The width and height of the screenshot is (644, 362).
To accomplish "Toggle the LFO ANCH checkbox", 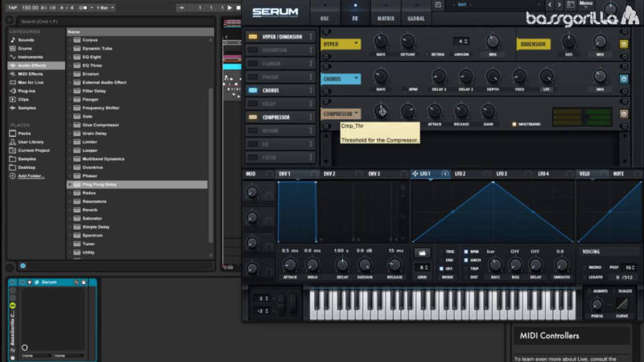I will pyautogui.click(x=466, y=260).
